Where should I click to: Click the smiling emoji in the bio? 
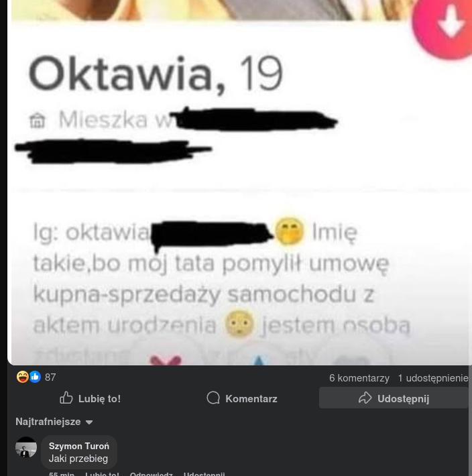pyautogui.click(x=289, y=231)
